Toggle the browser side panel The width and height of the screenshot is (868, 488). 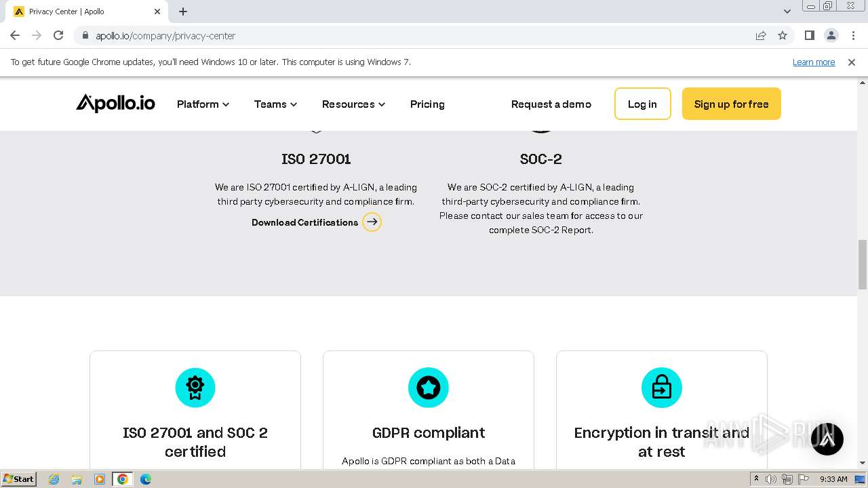point(809,35)
